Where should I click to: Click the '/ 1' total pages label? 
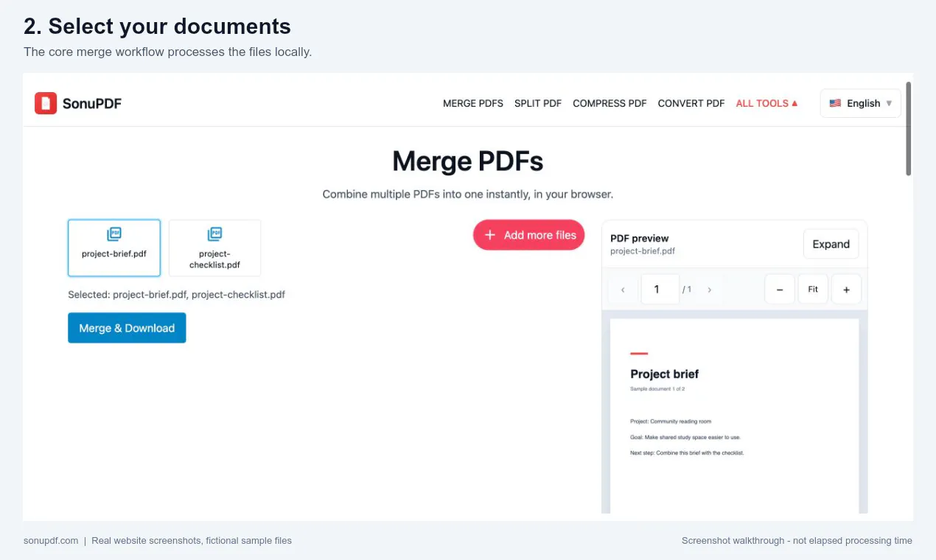point(687,290)
